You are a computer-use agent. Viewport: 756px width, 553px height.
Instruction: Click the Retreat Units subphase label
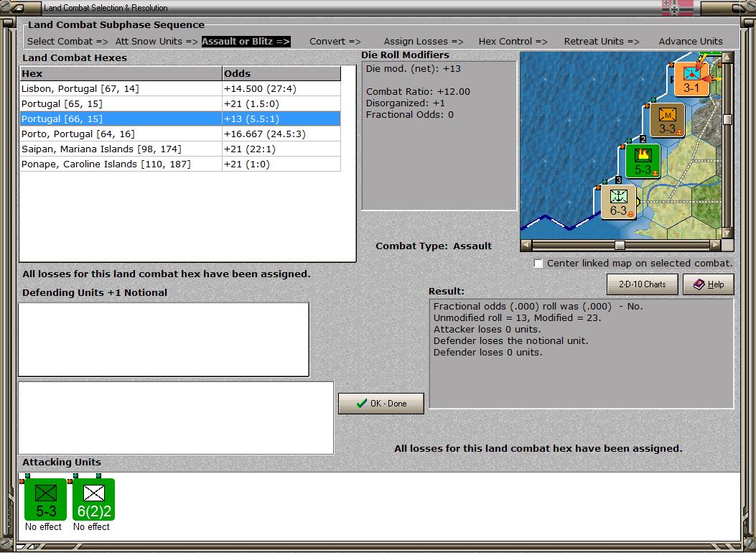[602, 42]
